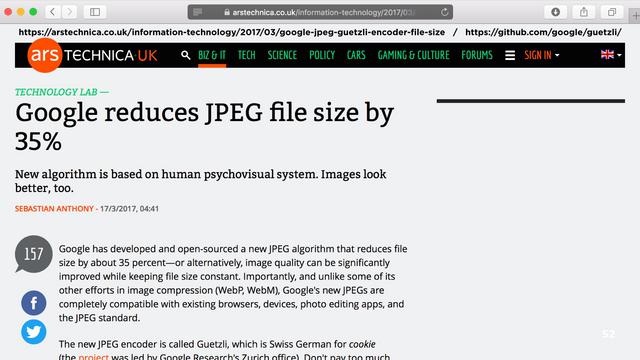The width and height of the screenshot is (640, 360).
Task: Maximize the window with the green button
Action: [x=33, y=12]
